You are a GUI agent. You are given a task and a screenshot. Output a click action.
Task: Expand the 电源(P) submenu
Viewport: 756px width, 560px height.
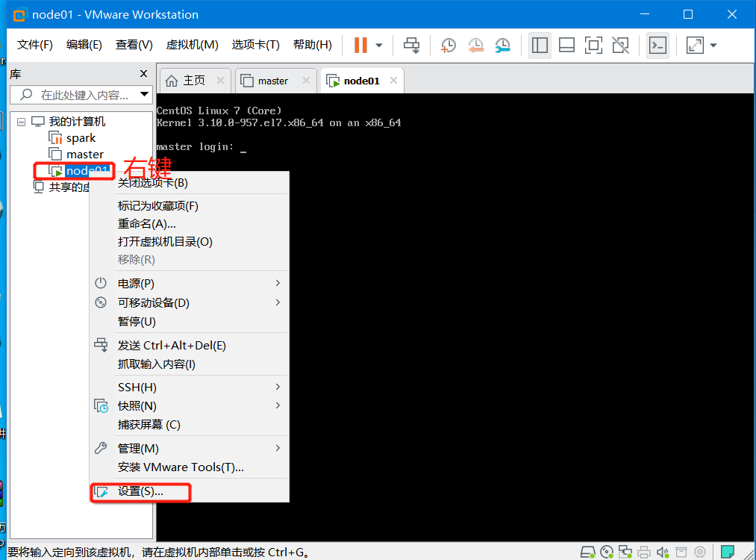coord(189,283)
